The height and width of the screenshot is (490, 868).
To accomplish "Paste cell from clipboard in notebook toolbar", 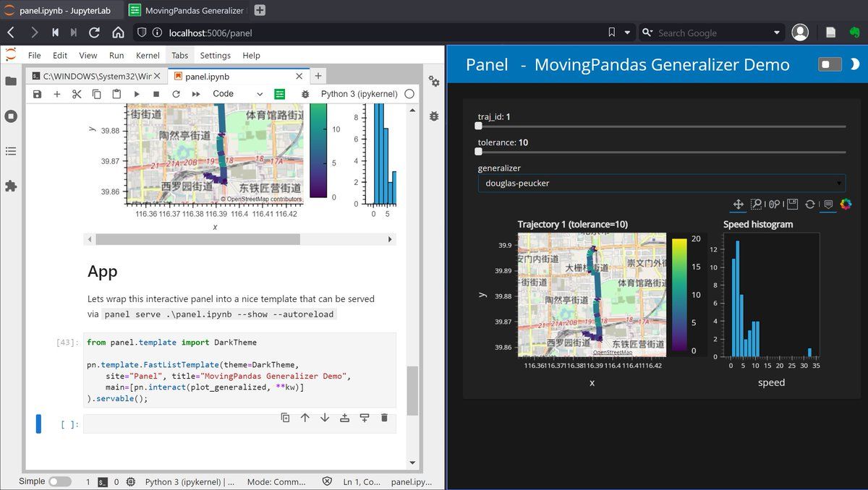I will (x=116, y=94).
